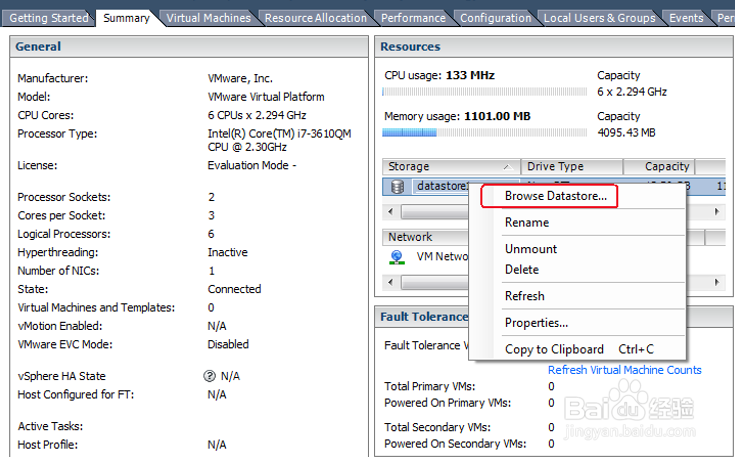The width and height of the screenshot is (735, 457).
Task: Click the Total Primary VMs label
Action: [x=429, y=386]
